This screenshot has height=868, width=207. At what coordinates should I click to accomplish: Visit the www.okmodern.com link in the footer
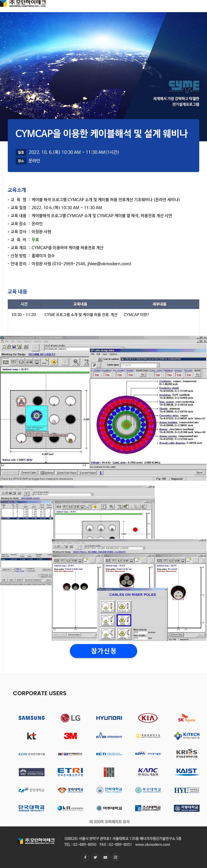pyautogui.click(x=153, y=844)
